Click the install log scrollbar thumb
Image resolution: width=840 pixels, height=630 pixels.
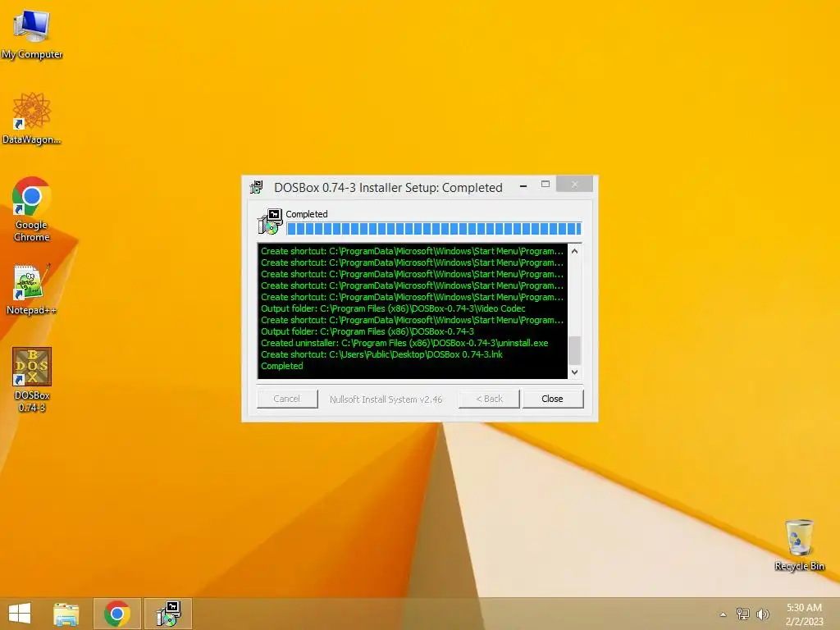click(x=574, y=350)
